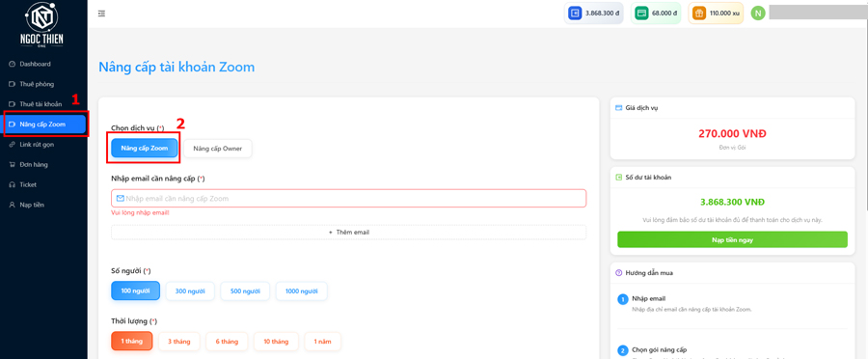Select 500 người option
The image size is (868, 359).
pyautogui.click(x=245, y=290)
